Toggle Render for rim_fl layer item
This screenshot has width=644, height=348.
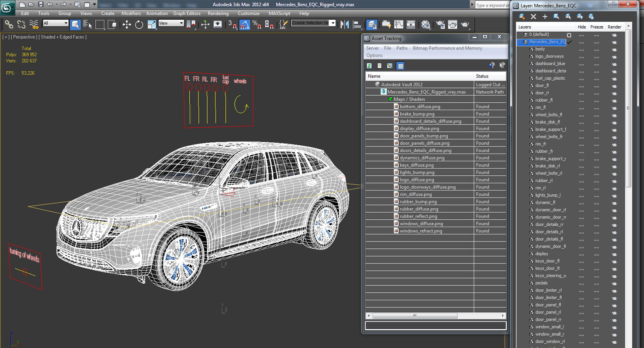pyautogui.click(x=614, y=107)
